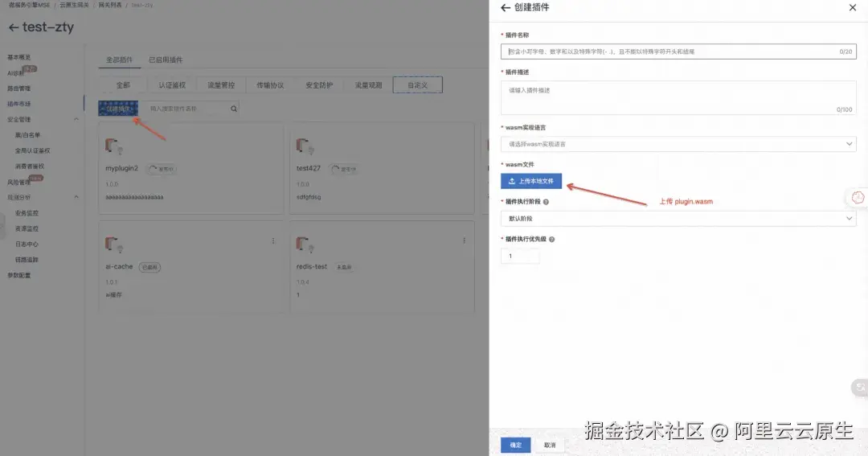The height and width of the screenshot is (456, 868).
Task: Switch to the 已启用插件 tab
Action: click(x=166, y=60)
